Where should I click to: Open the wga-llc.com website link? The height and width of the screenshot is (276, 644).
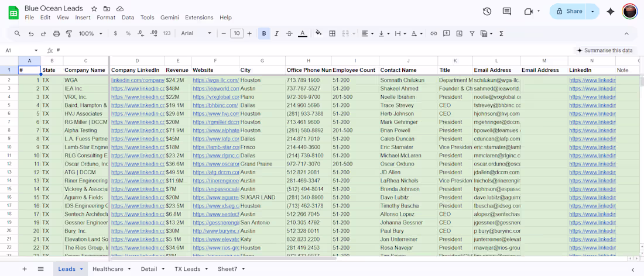pyautogui.click(x=215, y=80)
